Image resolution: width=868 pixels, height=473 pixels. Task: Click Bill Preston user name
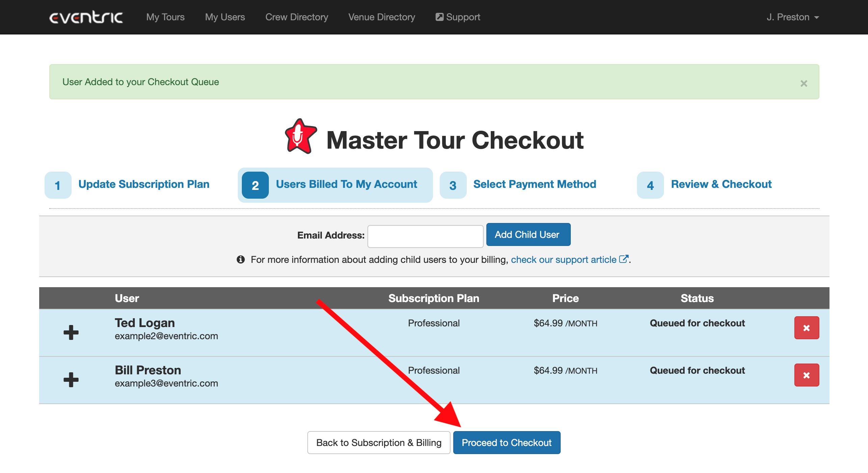148,370
